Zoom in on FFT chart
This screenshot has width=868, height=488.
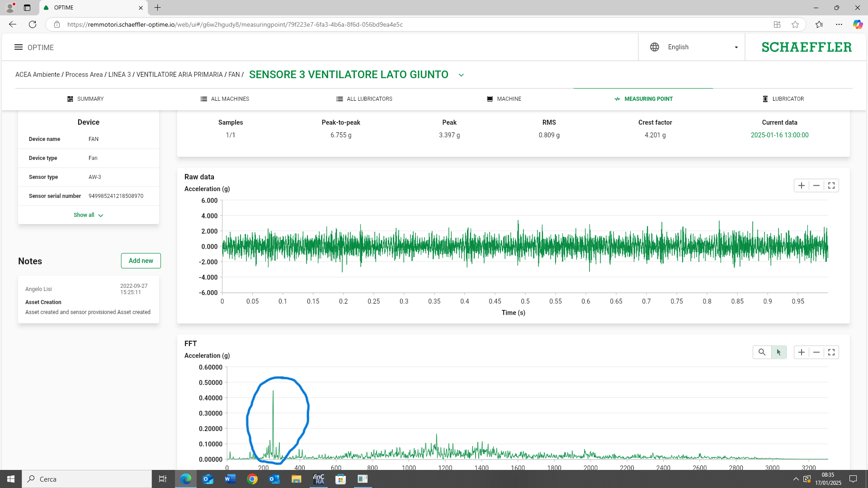click(802, 352)
